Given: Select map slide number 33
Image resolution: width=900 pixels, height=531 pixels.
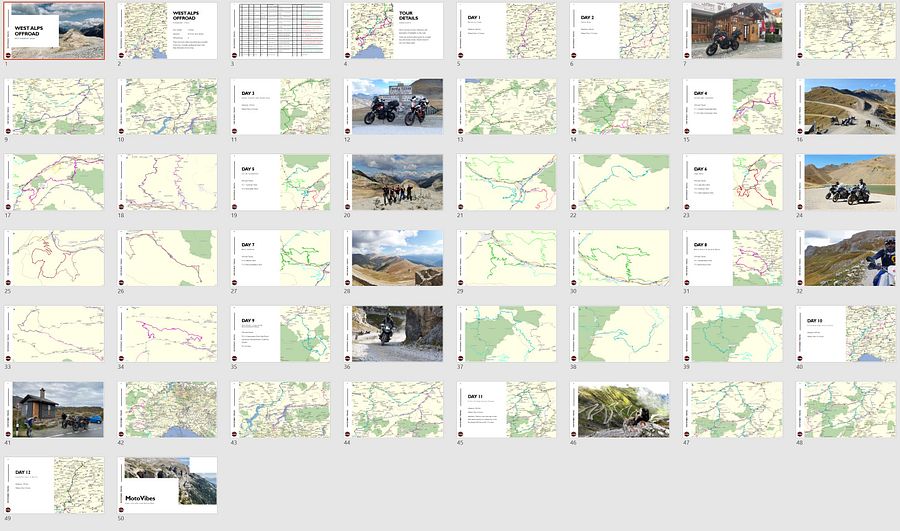Looking at the screenshot, I should point(55,334).
